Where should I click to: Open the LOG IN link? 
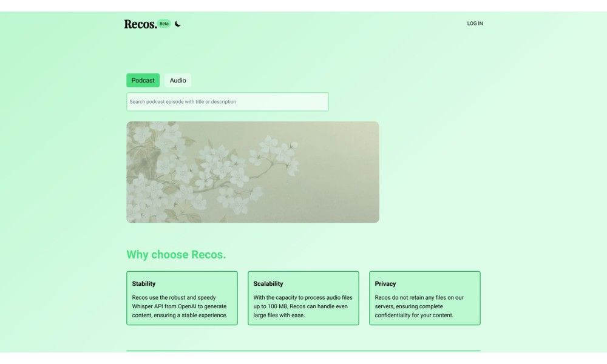(x=475, y=24)
